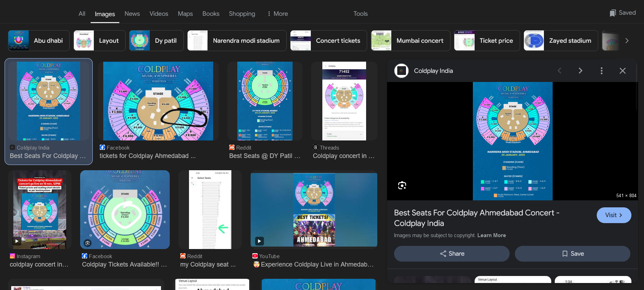Play the Instagram coldplay concert video
644x290 pixels.
pyautogui.click(x=17, y=241)
